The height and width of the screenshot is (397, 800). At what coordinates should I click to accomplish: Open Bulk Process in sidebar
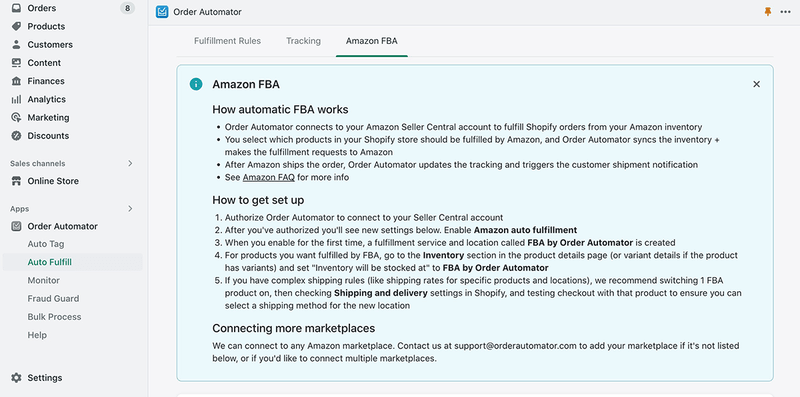(54, 317)
